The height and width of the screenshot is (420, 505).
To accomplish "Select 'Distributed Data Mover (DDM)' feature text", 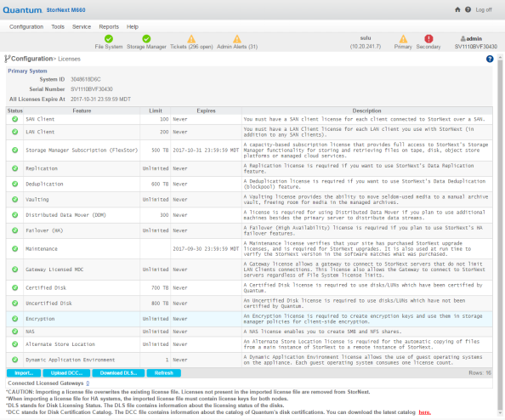I will click(x=65, y=215).
